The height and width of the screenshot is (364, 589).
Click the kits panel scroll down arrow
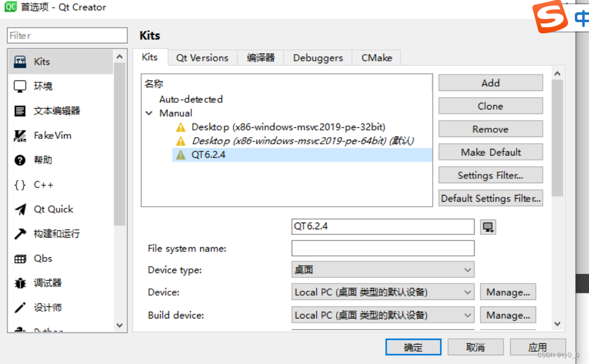tap(558, 323)
